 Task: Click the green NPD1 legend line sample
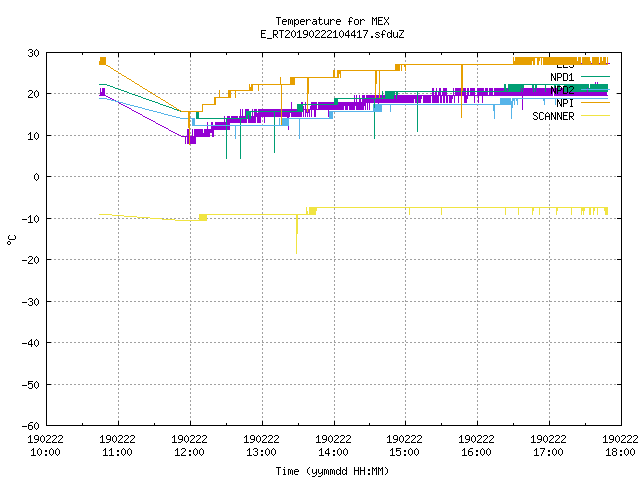click(x=595, y=76)
